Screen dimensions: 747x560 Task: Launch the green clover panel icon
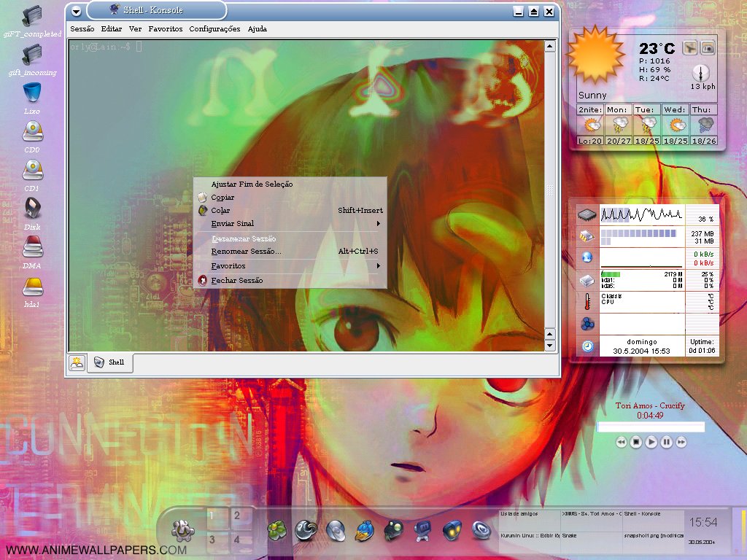pos(276,530)
